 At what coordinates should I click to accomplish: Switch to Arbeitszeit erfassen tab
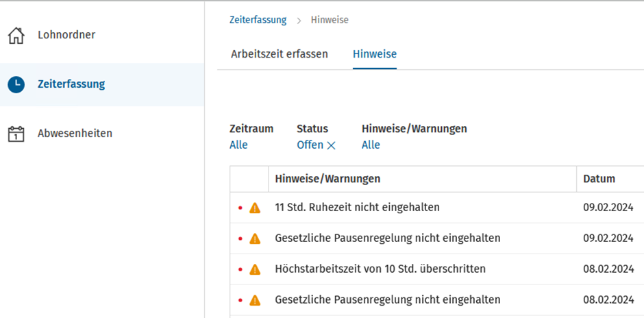click(x=280, y=54)
